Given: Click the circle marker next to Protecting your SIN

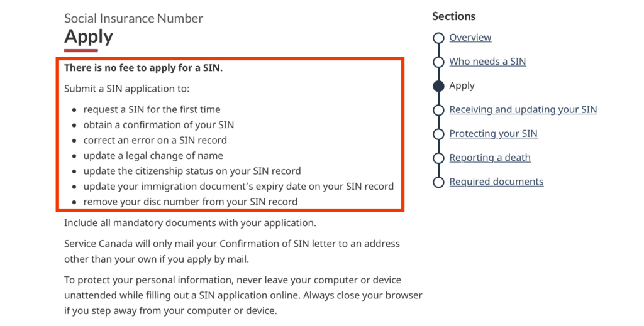Looking at the screenshot, I should (438, 134).
